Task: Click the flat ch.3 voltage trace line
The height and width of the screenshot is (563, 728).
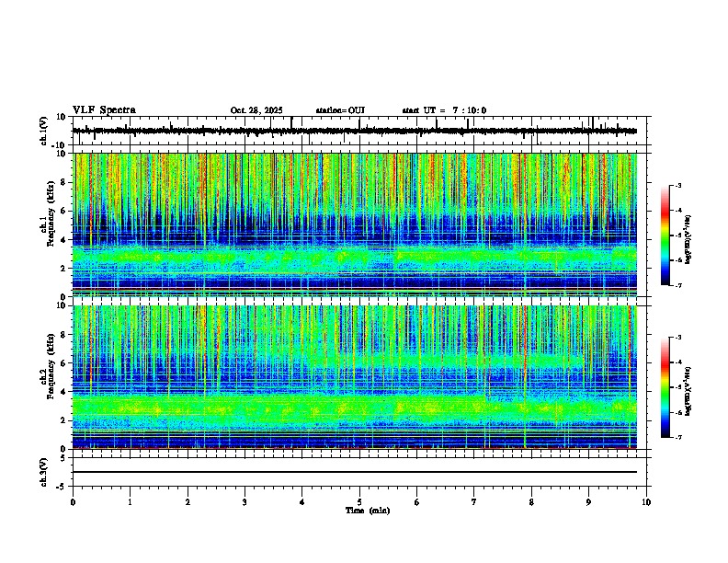Action: (x=355, y=472)
